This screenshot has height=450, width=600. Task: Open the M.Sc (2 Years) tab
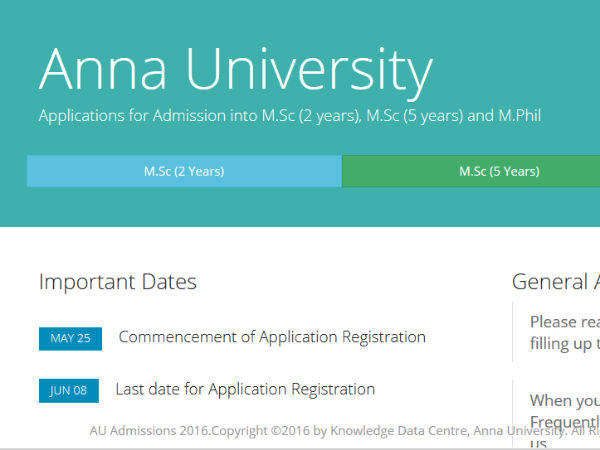[184, 171]
